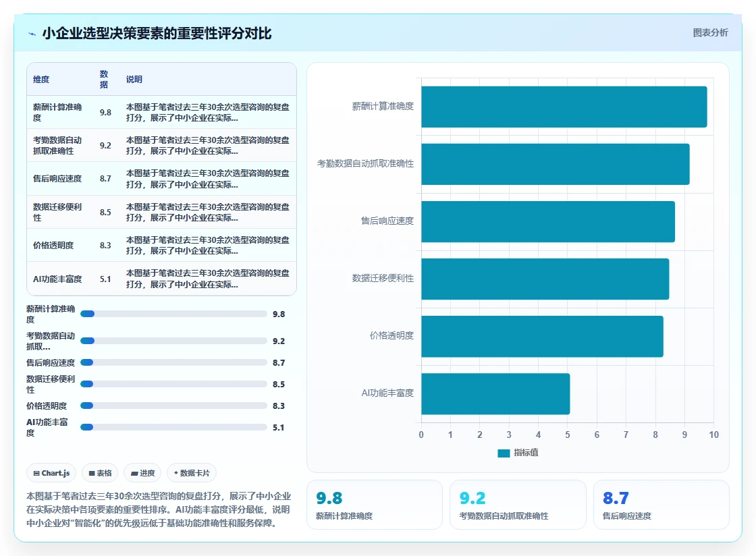Click the 售后响应速度 progress bar
Image resolution: width=756 pixels, height=556 pixels.
tap(173, 363)
